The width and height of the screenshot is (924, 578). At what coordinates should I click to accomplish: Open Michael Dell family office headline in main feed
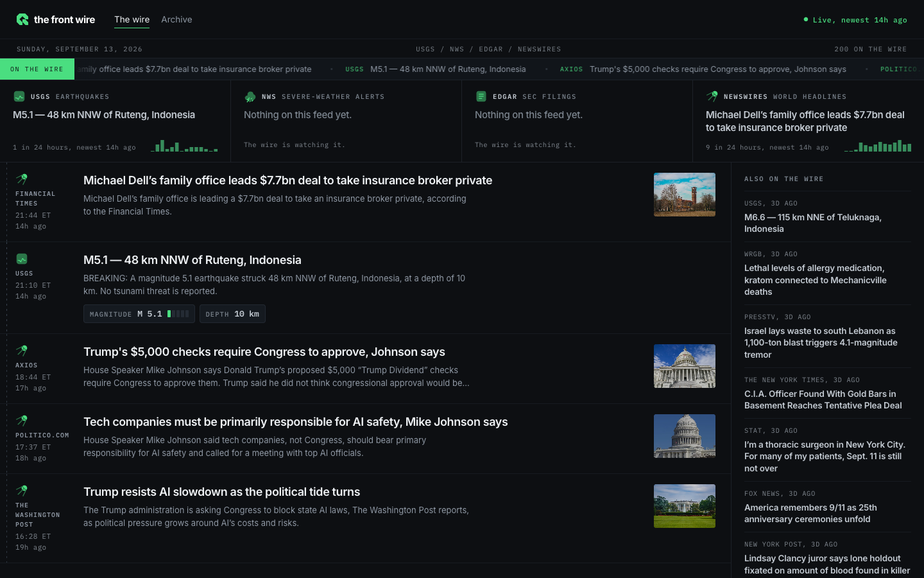(287, 180)
